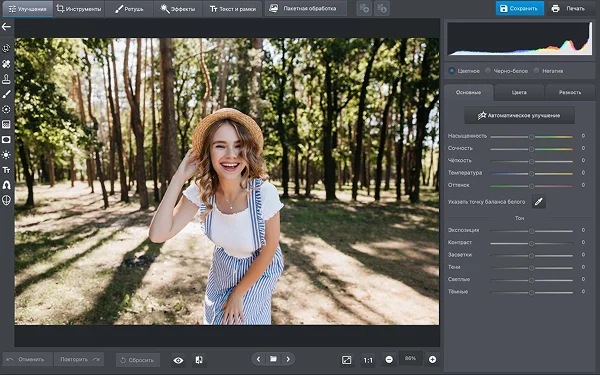Switch to the Основные panel tab
Viewport: 600px width, 375px height.
coord(468,93)
